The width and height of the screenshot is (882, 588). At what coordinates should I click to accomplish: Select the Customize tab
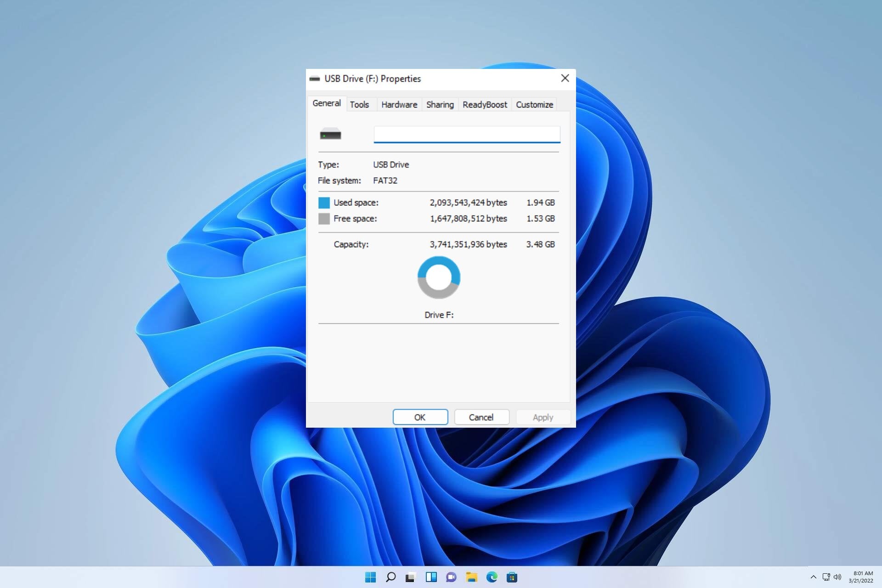[534, 105]
